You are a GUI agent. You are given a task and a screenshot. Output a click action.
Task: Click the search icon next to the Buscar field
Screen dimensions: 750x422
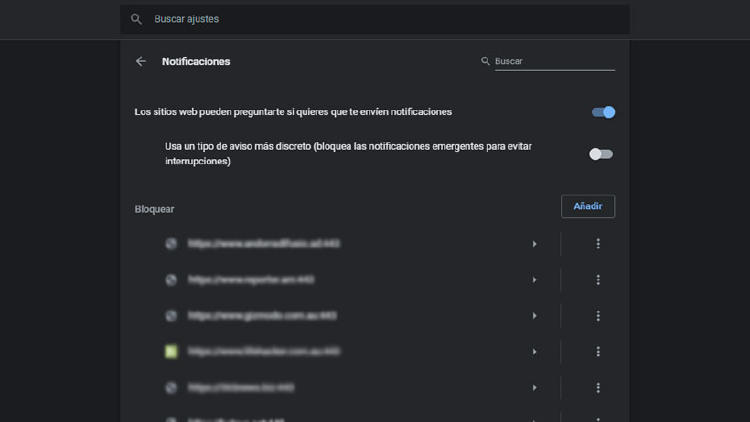[486, 61]
